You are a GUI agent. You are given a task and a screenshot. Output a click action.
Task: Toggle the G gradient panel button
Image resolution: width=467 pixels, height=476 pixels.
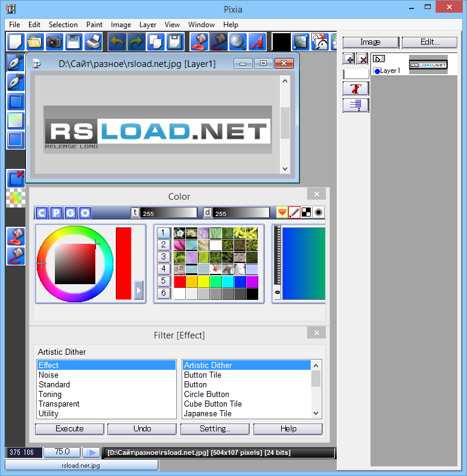(x=71, y=213)
